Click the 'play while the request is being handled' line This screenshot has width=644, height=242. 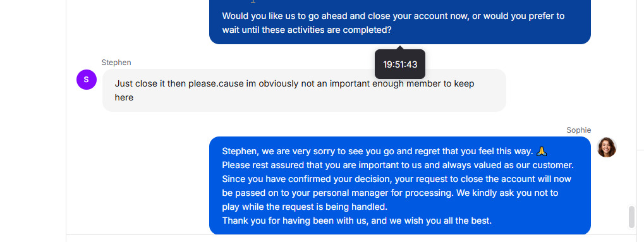coord(305,207)
